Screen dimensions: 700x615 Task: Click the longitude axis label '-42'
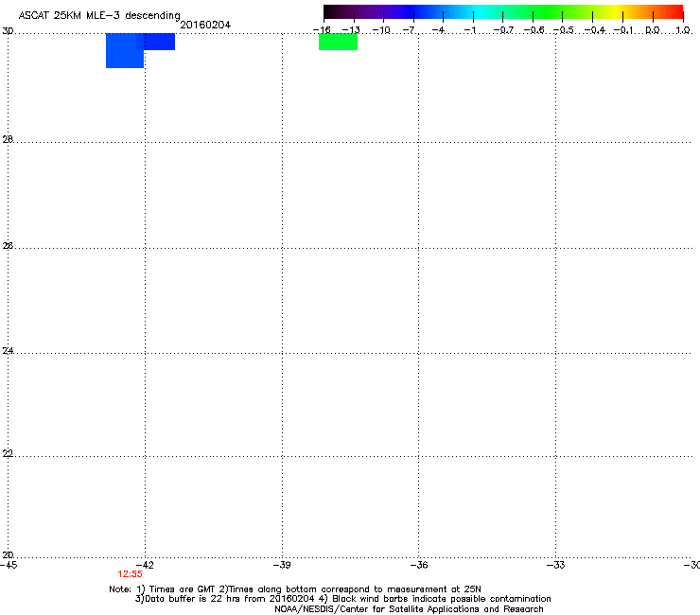(x=145, y=565)
